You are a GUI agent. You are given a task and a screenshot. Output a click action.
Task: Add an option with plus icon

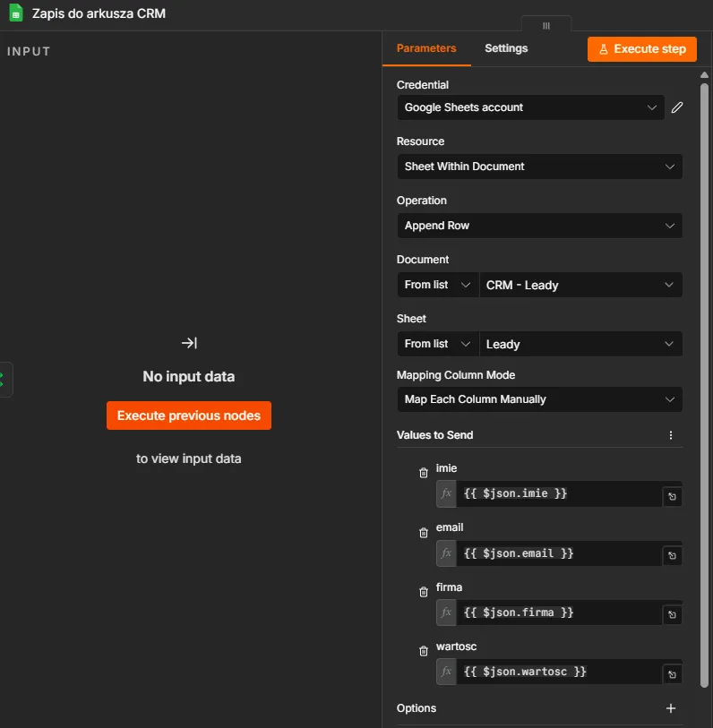coord(670,708)
